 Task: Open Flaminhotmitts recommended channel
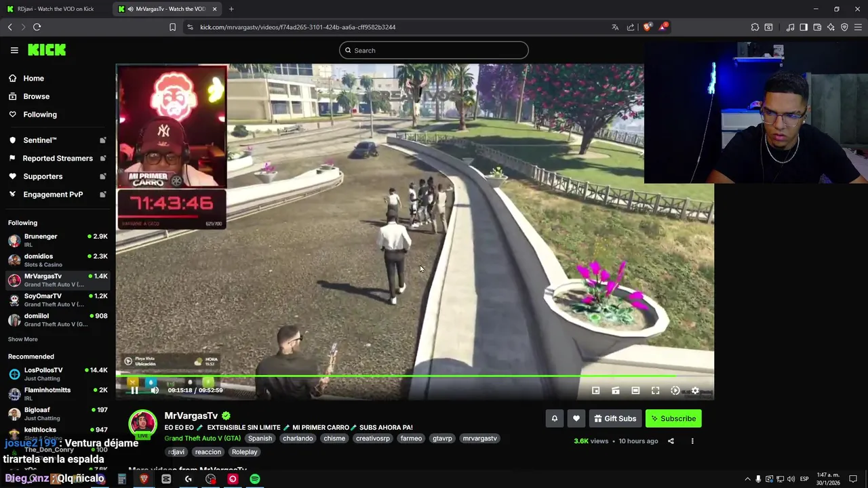tap(58, 393)
